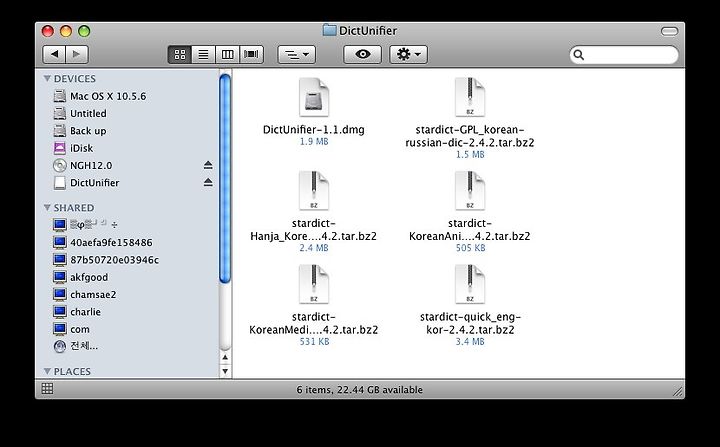Select the stardict-KoreanAni archive icon
Screen dimensions: 720x447
470,191
